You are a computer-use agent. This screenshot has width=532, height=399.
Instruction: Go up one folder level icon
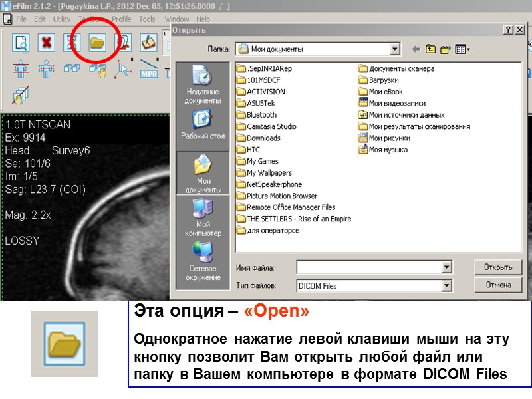pos(430,49)
